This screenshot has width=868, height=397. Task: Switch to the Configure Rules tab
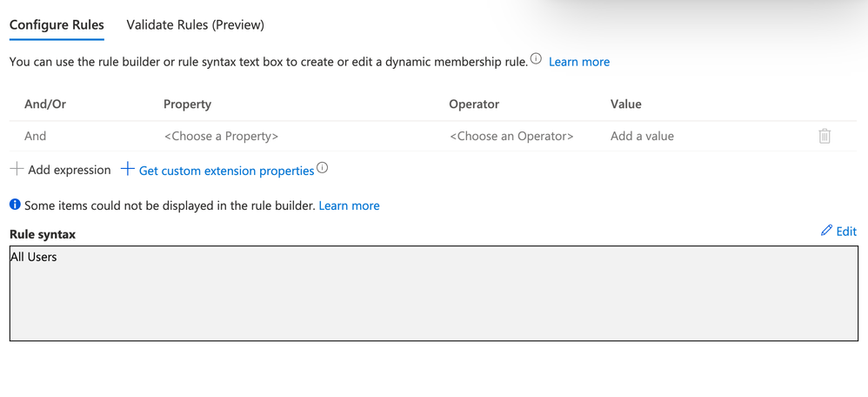click(x=57, y=24)
